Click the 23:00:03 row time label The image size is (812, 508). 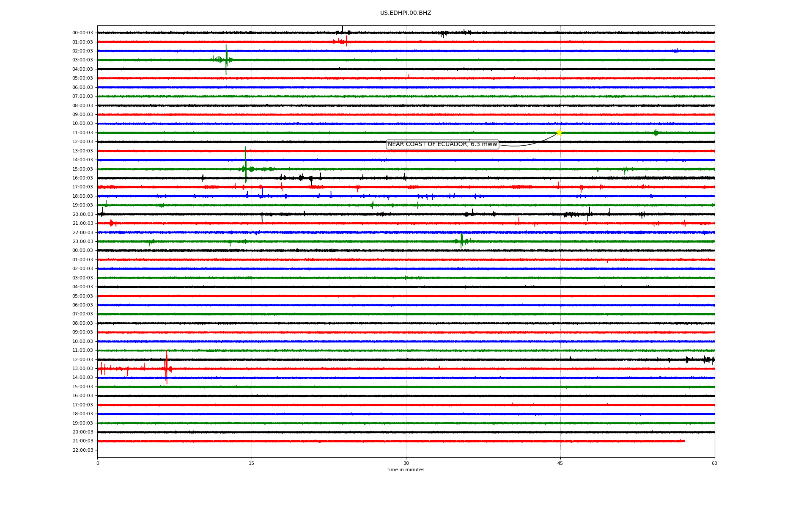(82, 242)
